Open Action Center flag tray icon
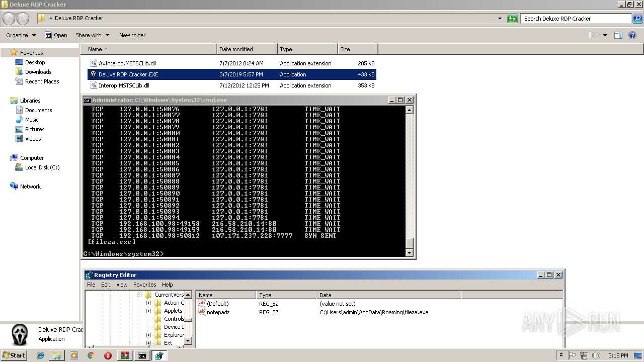This screenshot has height=362, width=644. 572,355
